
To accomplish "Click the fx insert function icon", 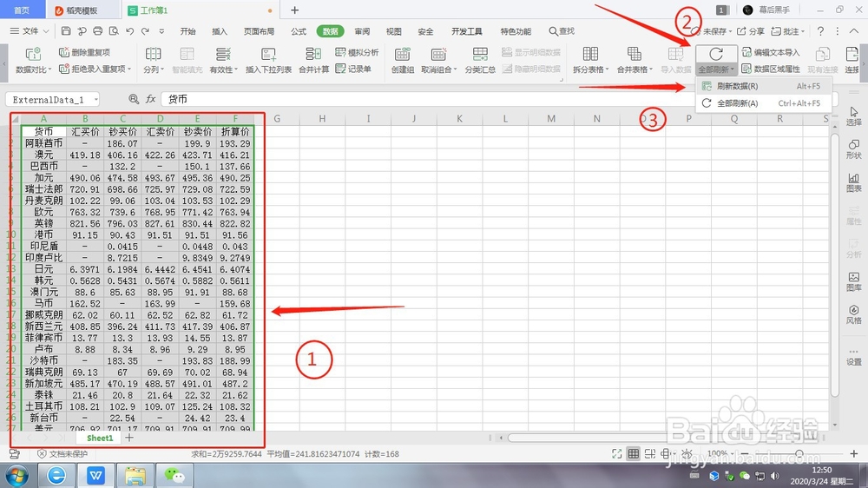I will pos(150,99).
